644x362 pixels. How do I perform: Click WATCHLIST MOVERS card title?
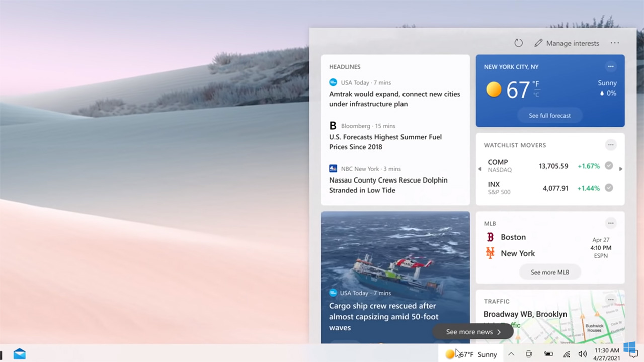coord(515,145)
